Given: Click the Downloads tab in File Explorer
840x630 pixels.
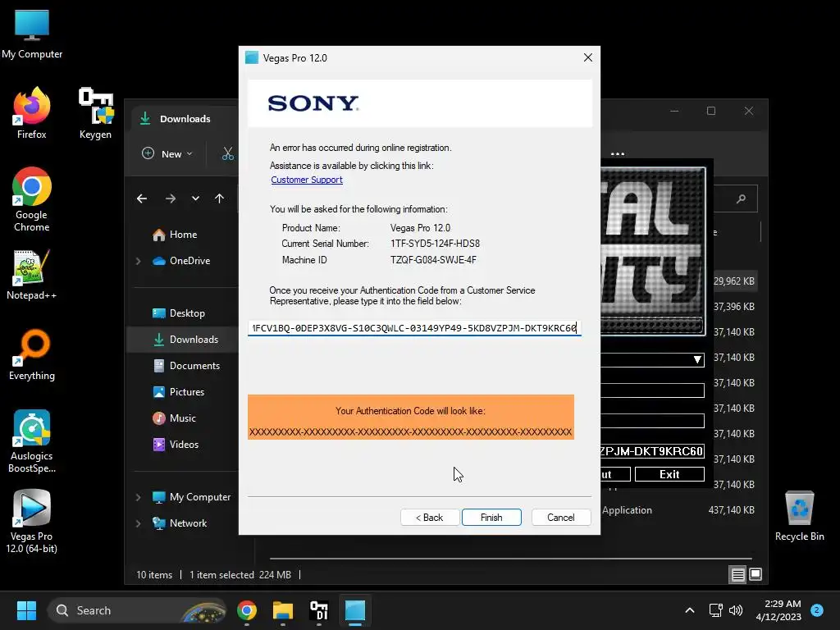Looking at the screenshot, I should coord(185,119).
